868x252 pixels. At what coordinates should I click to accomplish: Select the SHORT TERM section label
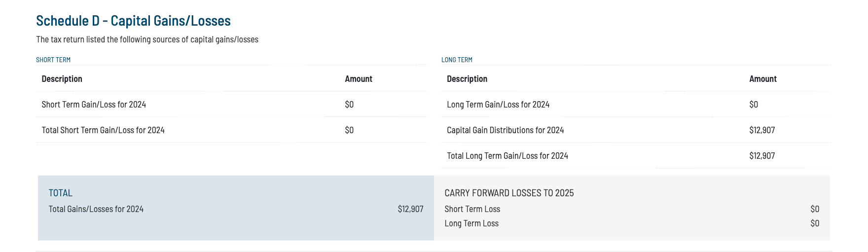[x=53, y=60]
